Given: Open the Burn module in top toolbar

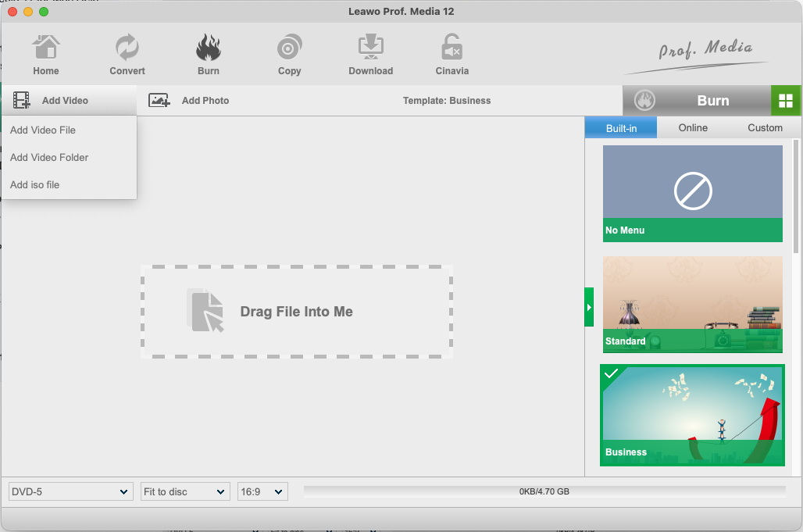Looking at the screenshot, I should 209,55.
